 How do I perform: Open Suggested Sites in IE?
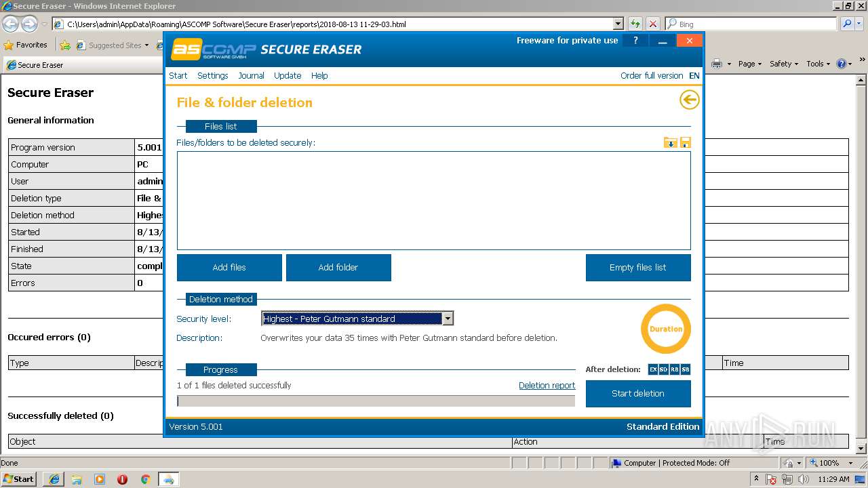pos(112,45)
